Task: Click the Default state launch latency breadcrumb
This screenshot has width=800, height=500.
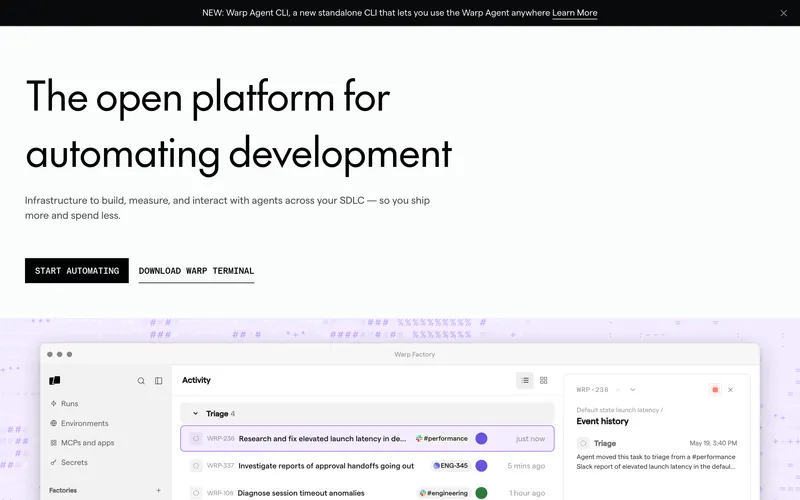Action: click(618, 410)
